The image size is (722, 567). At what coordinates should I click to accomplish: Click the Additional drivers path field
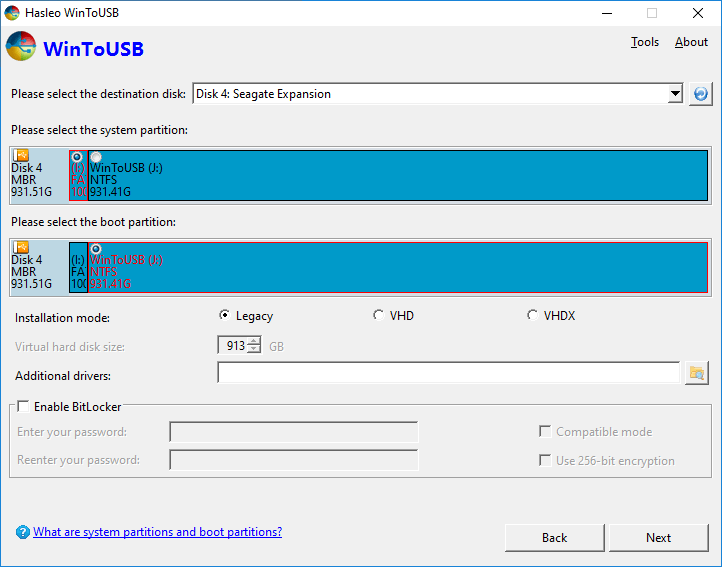tap(448, 373)
